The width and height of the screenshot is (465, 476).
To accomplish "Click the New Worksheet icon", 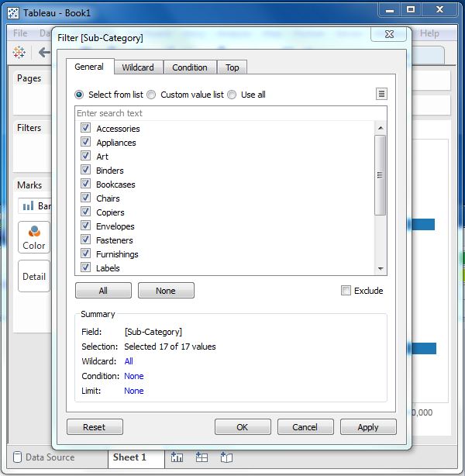I will click(x=177, y=457).
